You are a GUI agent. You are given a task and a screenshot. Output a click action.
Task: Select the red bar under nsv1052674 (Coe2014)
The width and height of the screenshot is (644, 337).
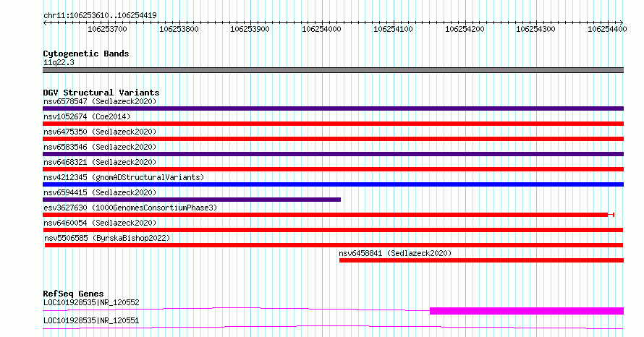point(333,124)
